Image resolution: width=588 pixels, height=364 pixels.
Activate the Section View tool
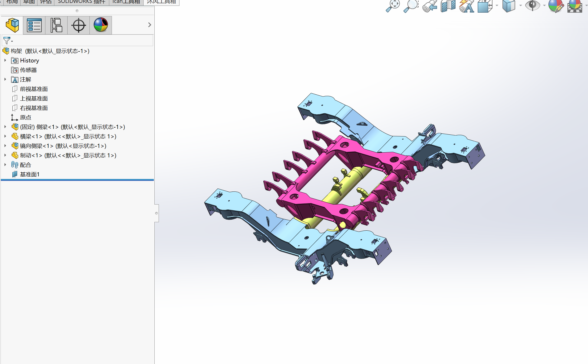tap(448, 6)
